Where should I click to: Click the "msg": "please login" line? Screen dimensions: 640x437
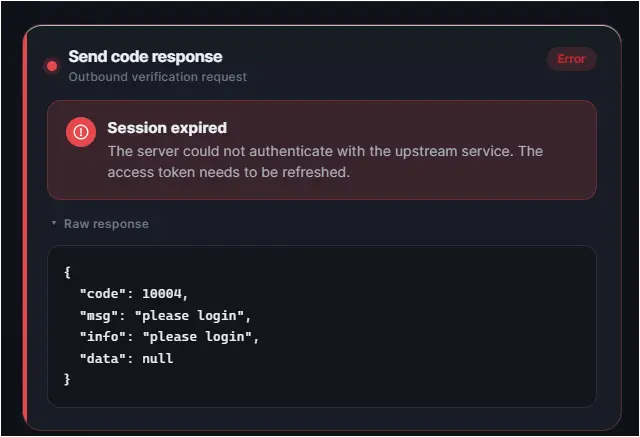pyautogui.click(x=165, y=315)
